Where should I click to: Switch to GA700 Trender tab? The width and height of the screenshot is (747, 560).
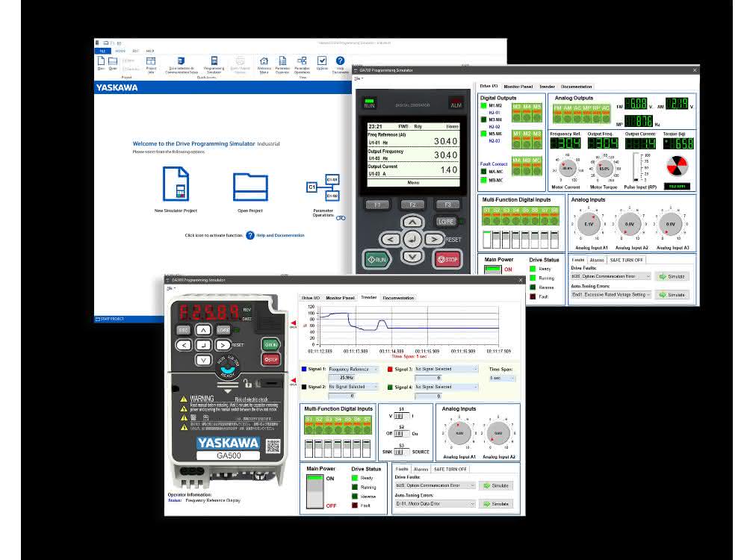(x=547, y=87)
